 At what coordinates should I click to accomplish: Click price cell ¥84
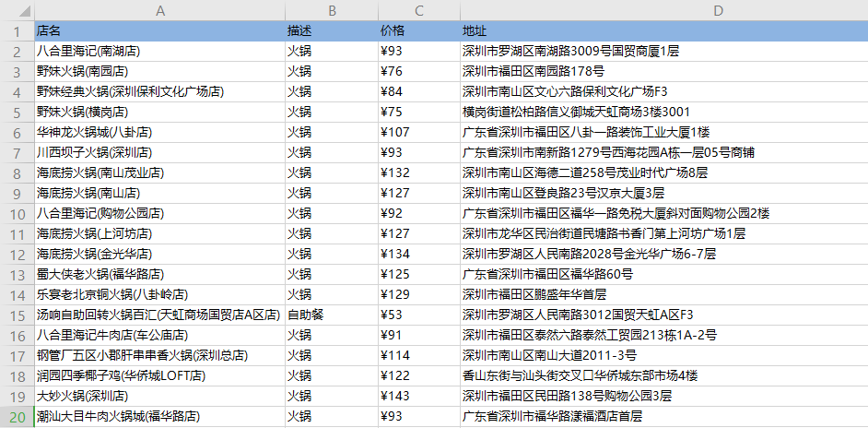(x=419, y=92)
